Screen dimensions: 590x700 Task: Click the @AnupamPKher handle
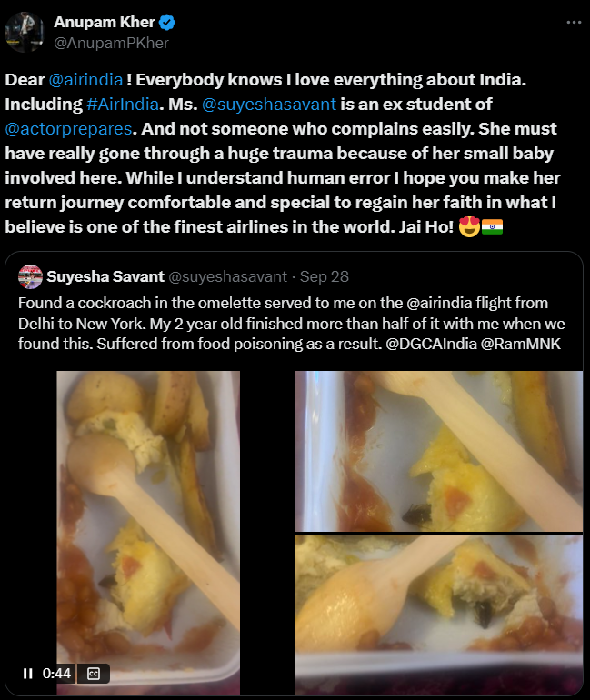tap(111, 43)
